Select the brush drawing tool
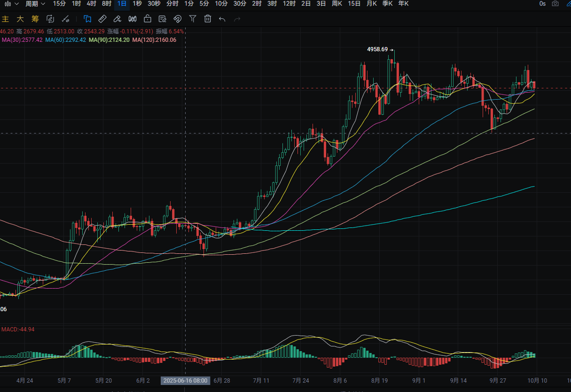 [x=117, y=19]
